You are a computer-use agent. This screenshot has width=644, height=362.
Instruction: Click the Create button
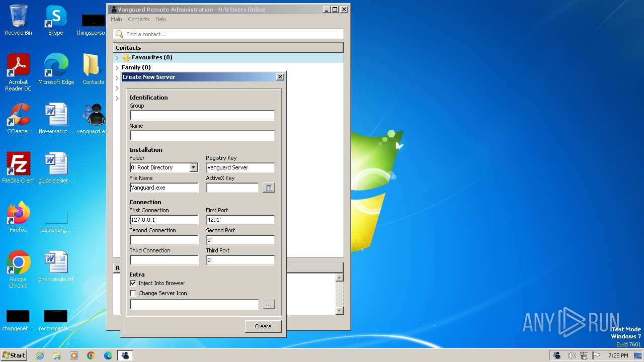(263, 326)
